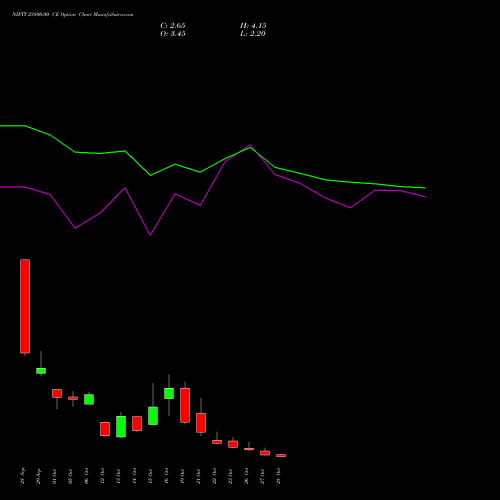This screenshot has height=500, width=500.
Task: Click the 26 Oct date label
Action: (x=246, y=476)
